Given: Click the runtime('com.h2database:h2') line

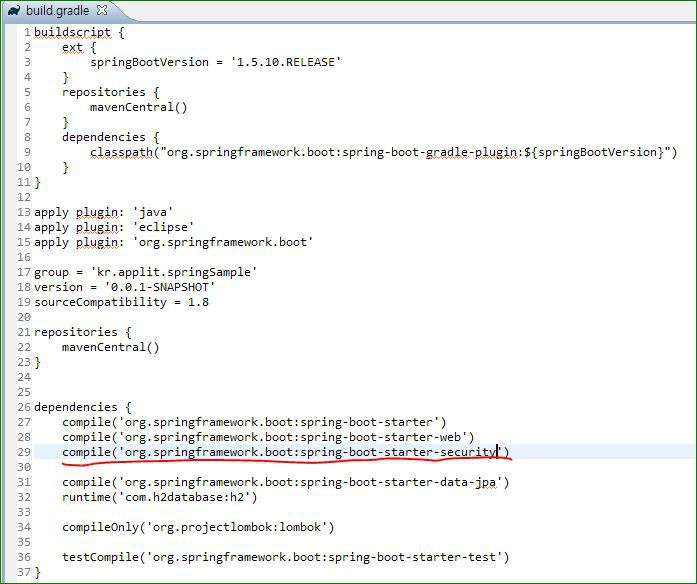Looking at the screenshot, I should [x=160, y=497].
